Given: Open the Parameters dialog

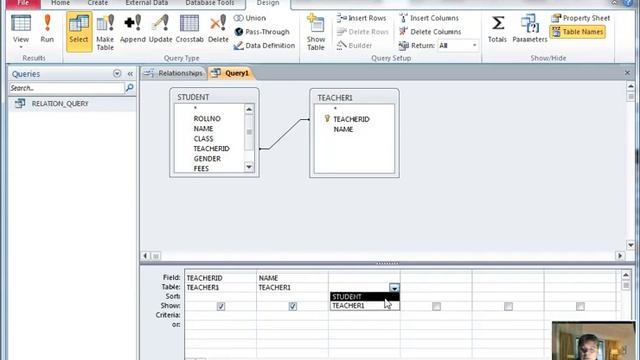Looking at the screenshot, I should pyautogui.click(x=529, y=29).
